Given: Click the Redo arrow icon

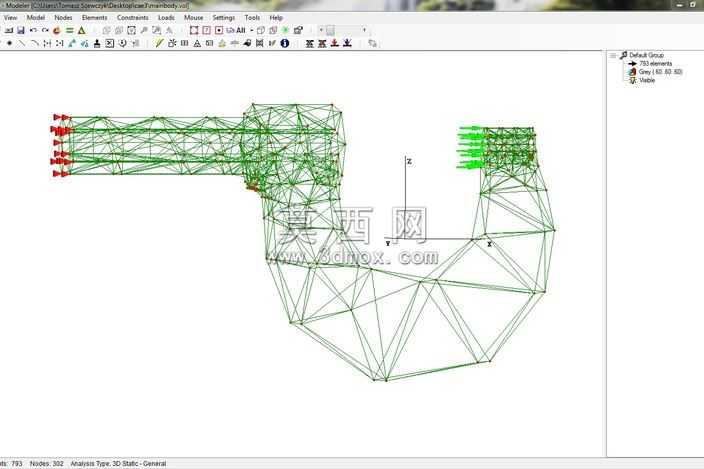Looking at the screenshot, I should (45, 31).
